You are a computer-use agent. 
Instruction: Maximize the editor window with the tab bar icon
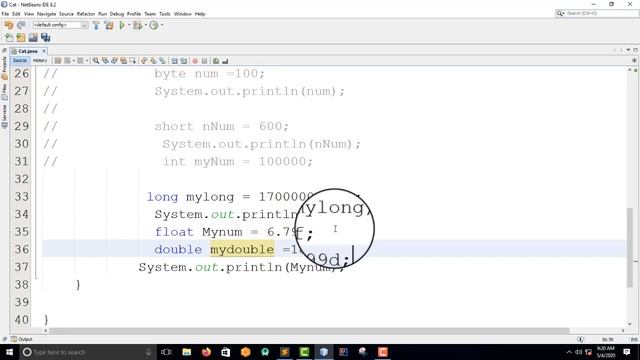[x=635, y=50]
